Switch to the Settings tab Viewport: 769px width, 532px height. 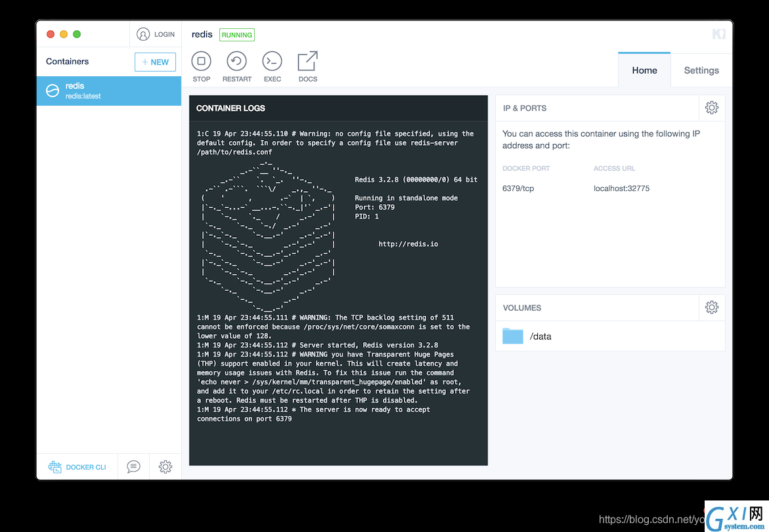tap(701, 70)
